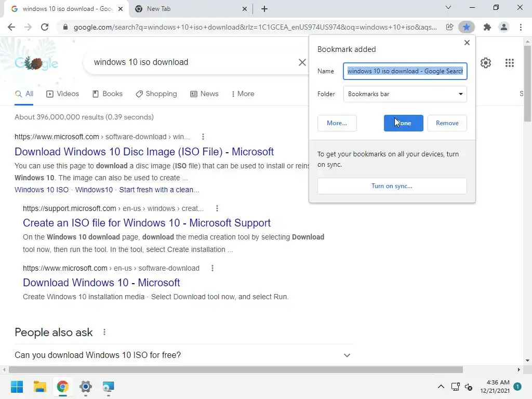532x399 pixels.
Task: Open options for support.microsoft.com result
Action: coord(217,208)
